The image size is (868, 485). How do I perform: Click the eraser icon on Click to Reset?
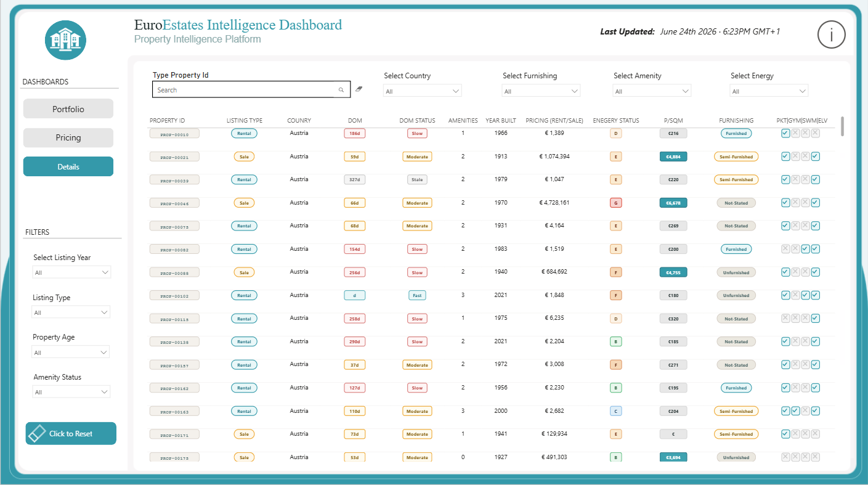click(x=37, y=433)
